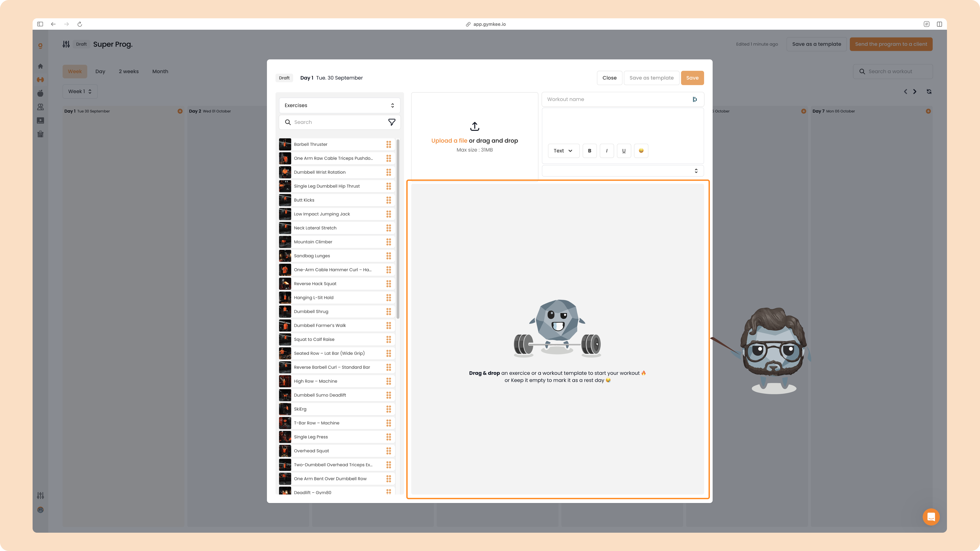Add a workout to Day 7 with plus icon
The width and height of the screenshot is (980, 551).
click(928, 111)
